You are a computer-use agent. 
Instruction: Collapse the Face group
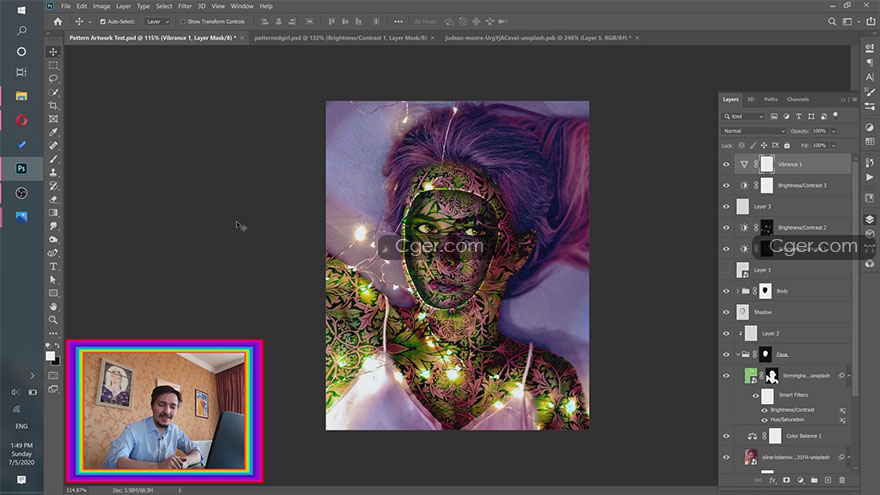737,354
